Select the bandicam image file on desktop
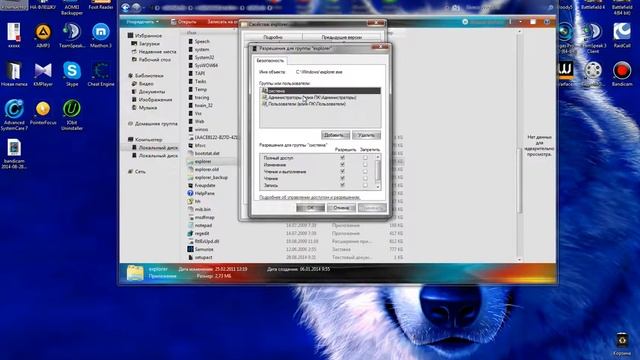This screenshot has width=640, height=360. click(14, 154)
